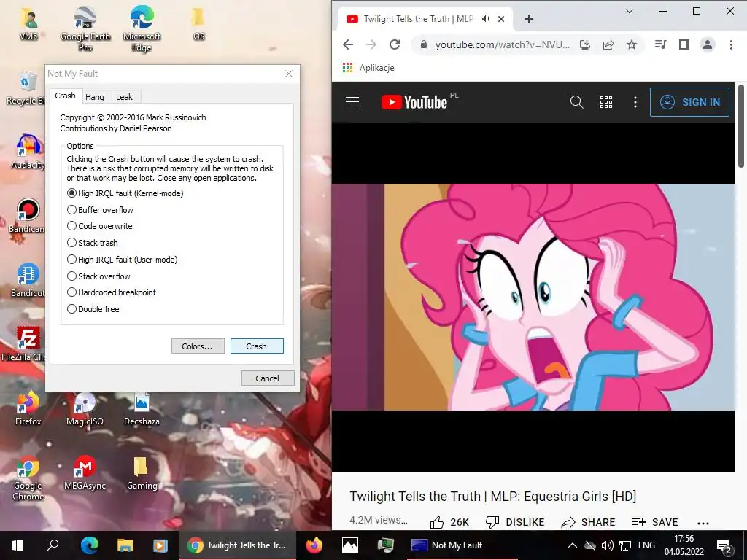Screen dimensions: 747x560
Task: Click DISLIKE under the video
Action: coord(515,522)
